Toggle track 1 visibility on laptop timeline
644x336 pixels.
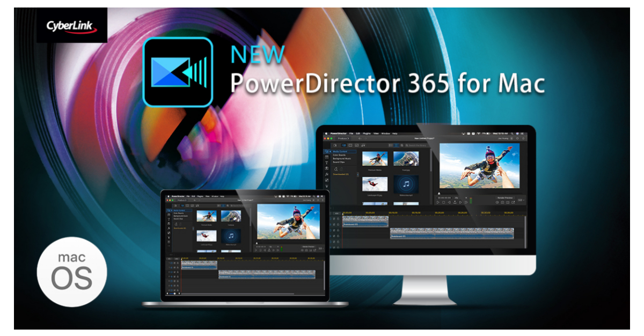tap(174, 263)
